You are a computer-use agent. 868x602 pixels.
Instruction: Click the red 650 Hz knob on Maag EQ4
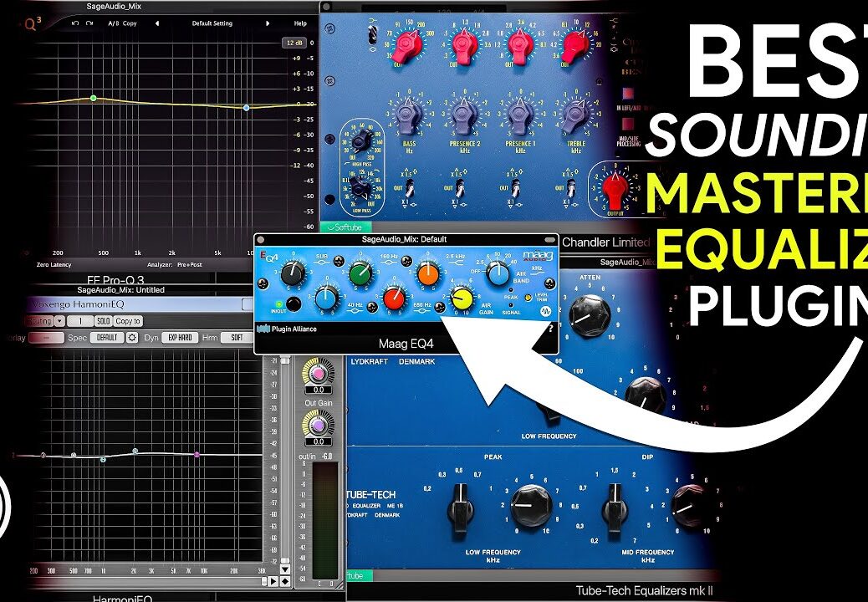(394, 298)
